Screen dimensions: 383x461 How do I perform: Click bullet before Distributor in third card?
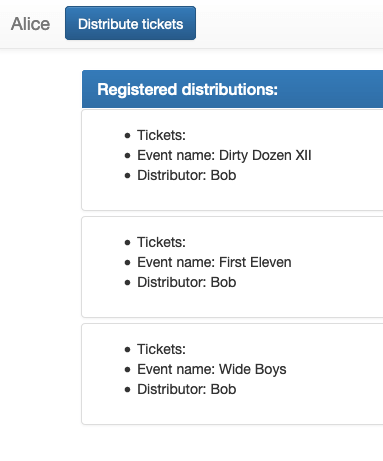[x=127, y=390]
